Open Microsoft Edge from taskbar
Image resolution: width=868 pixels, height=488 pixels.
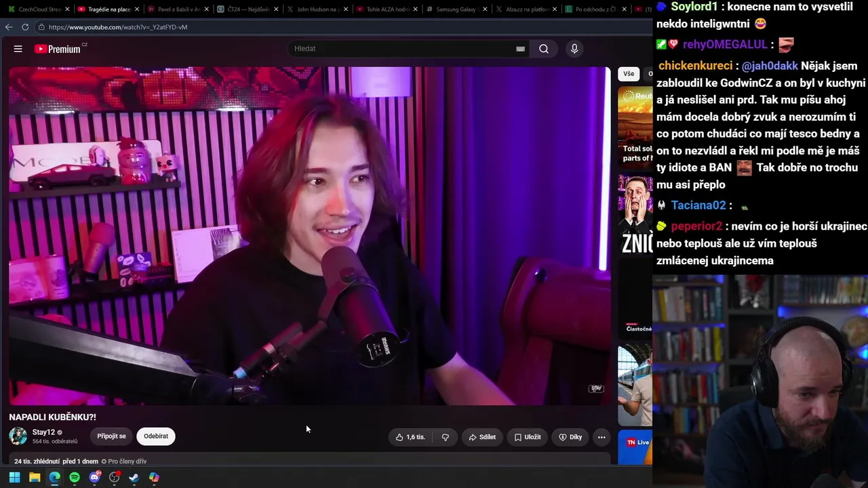click(x=54, y=477)
